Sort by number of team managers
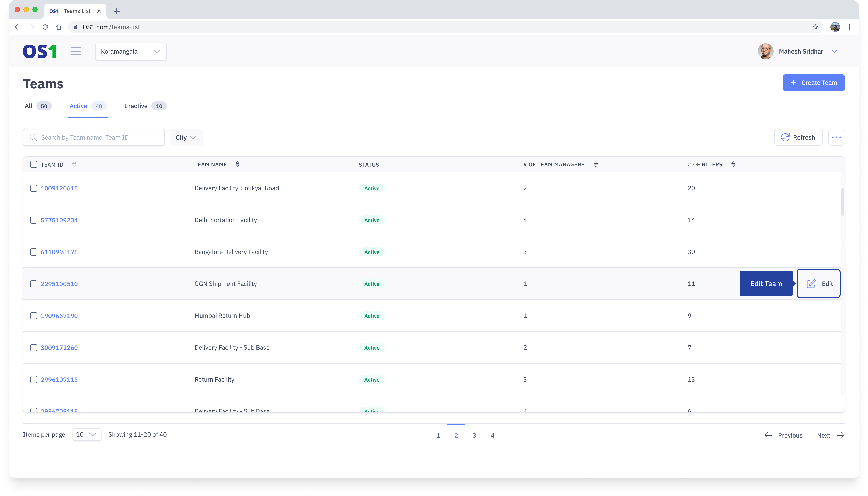The height and width of the screenshot is (496, 868). 596,165
